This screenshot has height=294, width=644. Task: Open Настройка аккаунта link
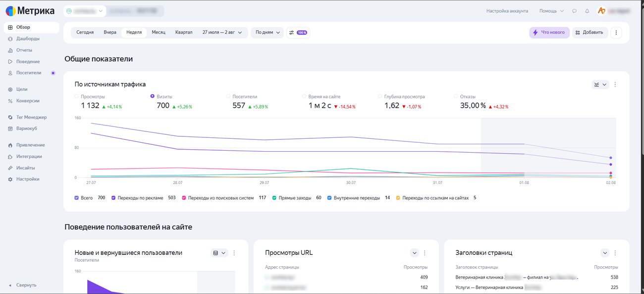tap(507, 11)
